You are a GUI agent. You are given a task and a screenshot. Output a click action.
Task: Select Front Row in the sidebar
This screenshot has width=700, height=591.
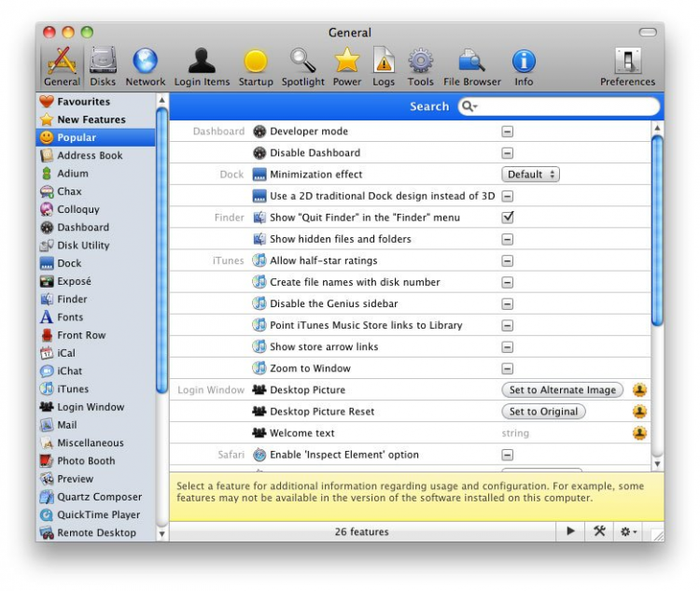pyautogui.click(x=95, y=335)
